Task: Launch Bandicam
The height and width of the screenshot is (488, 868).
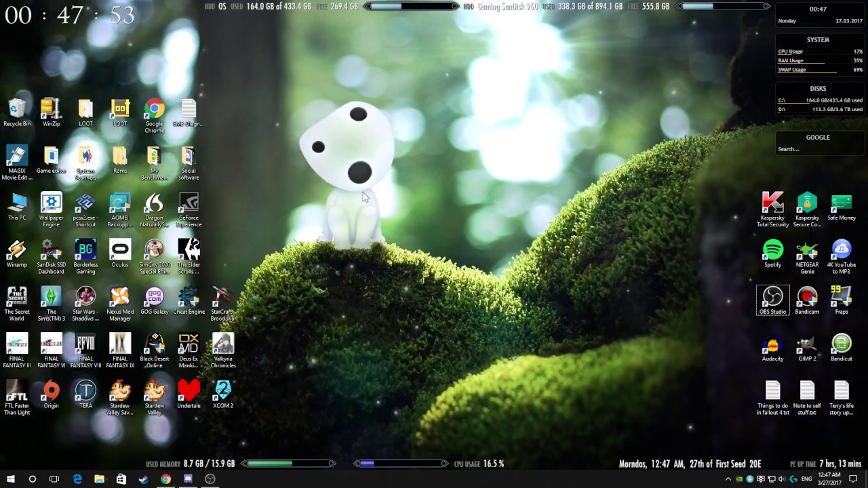Action: click(x=807, y=300)
